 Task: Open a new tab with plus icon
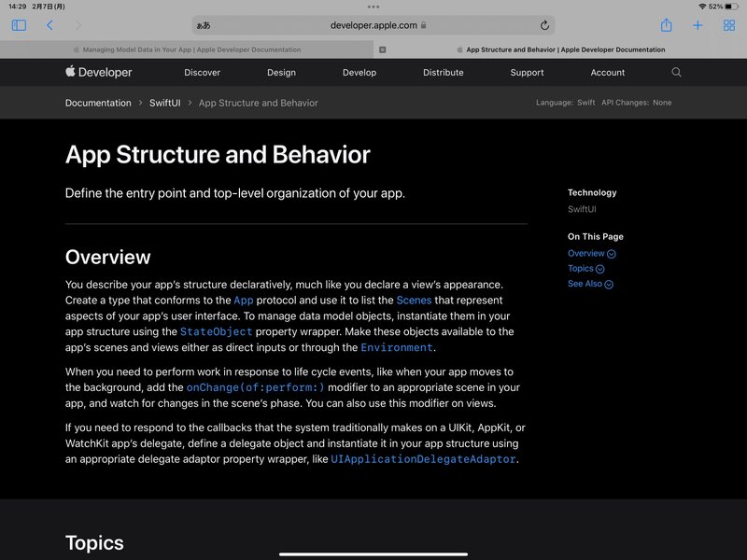pyautogui.click(x=698, y=25)
